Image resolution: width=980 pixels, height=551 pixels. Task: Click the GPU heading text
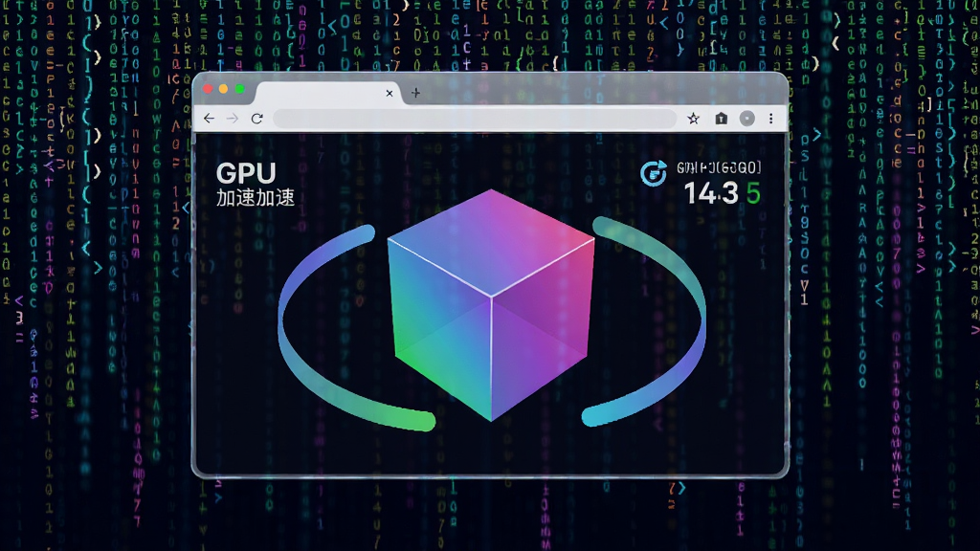point(246,173)
